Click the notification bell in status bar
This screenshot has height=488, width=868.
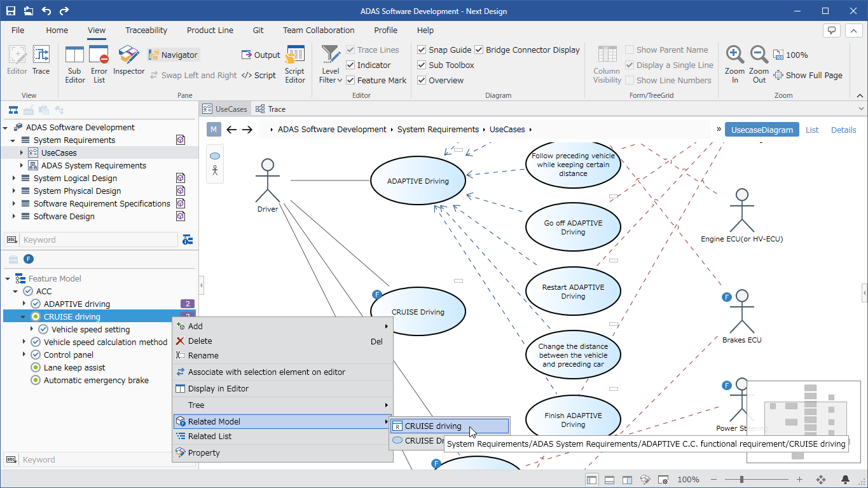(x=846, y=480)
